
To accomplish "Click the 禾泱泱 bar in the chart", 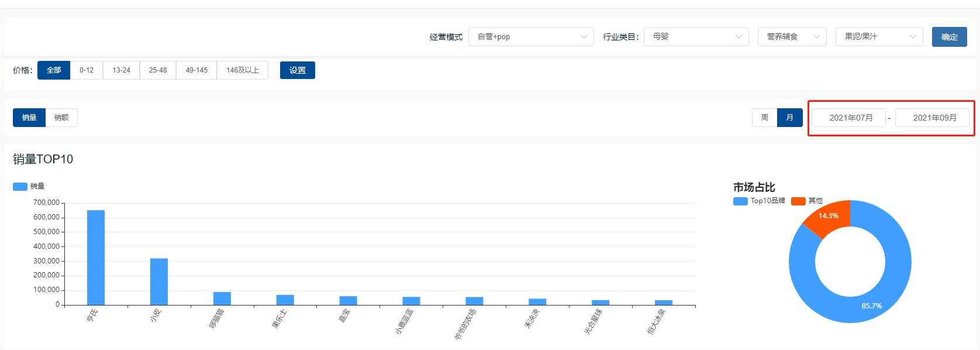I will pyautogui.click(x=537, y=302).
